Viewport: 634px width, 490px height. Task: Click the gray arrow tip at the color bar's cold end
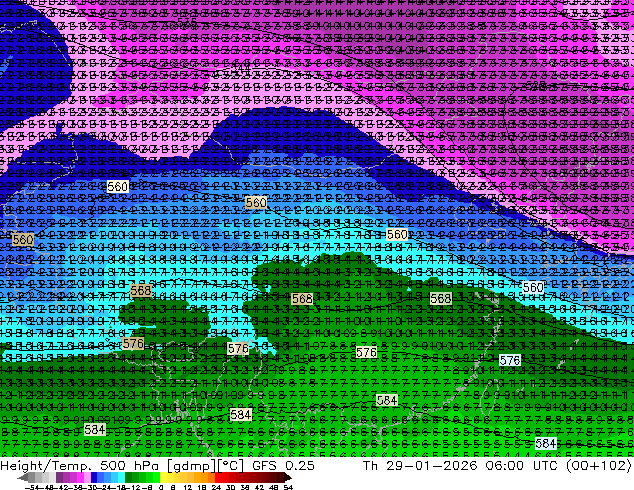[x=23, y=477]
